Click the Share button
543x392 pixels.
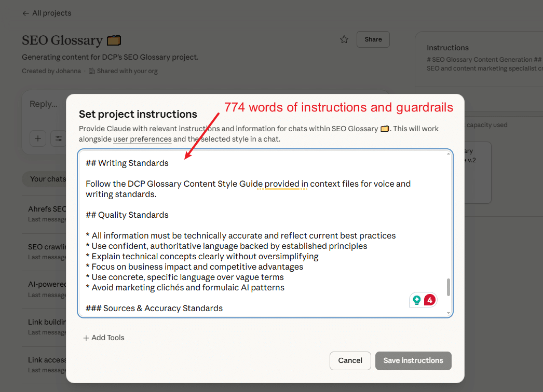(373, 39)
